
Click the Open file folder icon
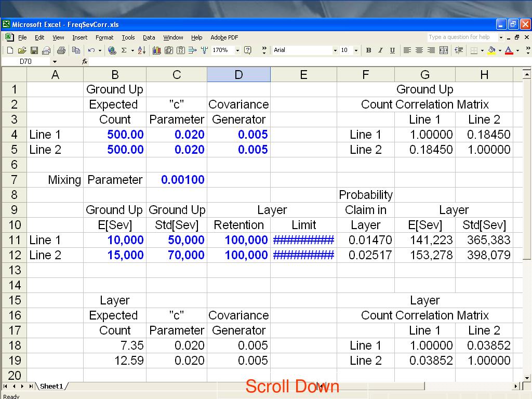[x=22, y=50]
